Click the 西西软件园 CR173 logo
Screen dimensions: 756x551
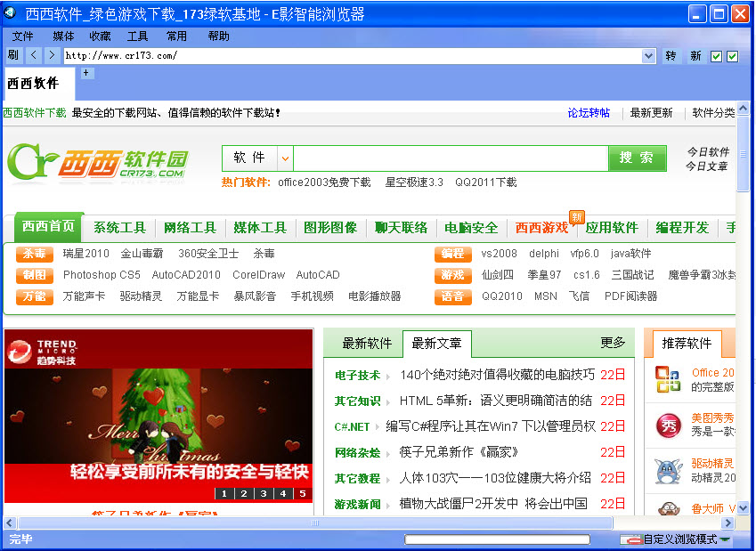tap(98, 161)
